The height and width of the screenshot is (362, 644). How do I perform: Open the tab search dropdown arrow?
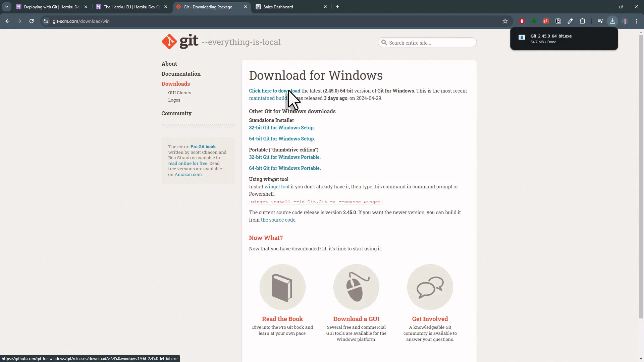coord(6,7)
